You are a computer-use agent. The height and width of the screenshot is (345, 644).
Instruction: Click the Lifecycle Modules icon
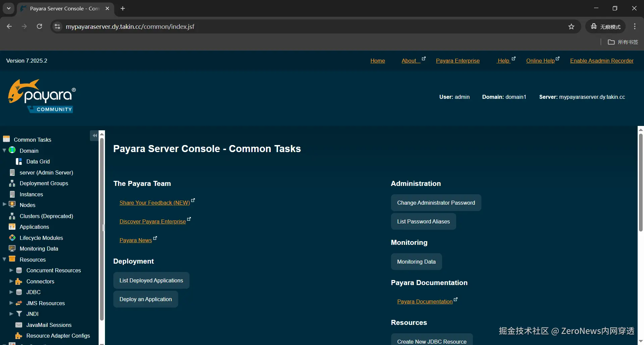click(x=12, y=238)
